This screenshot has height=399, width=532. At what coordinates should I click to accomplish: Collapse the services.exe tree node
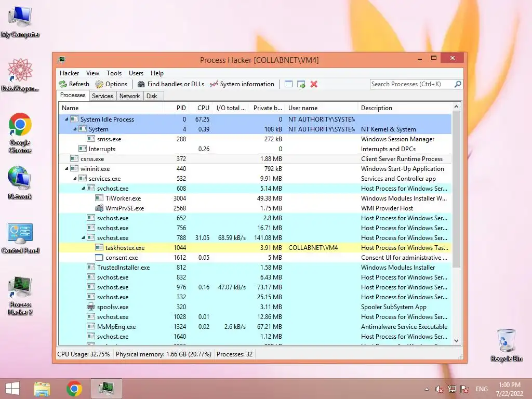75,179
